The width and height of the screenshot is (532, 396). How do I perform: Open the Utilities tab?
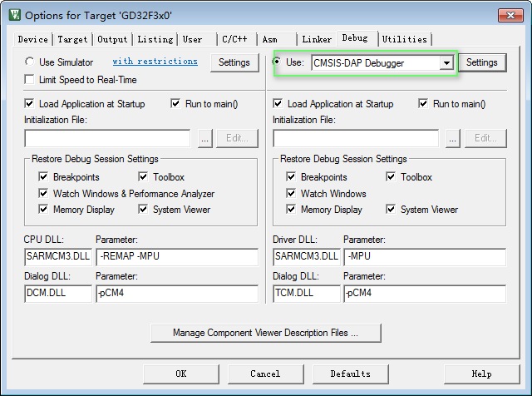405,39
